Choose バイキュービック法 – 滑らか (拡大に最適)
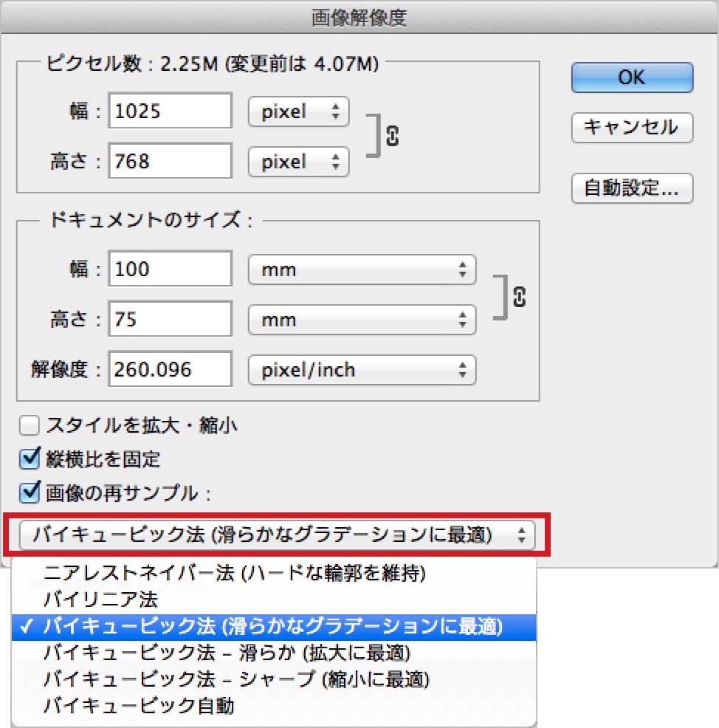This screenshot has width=719, height=728. pos(226,653)
